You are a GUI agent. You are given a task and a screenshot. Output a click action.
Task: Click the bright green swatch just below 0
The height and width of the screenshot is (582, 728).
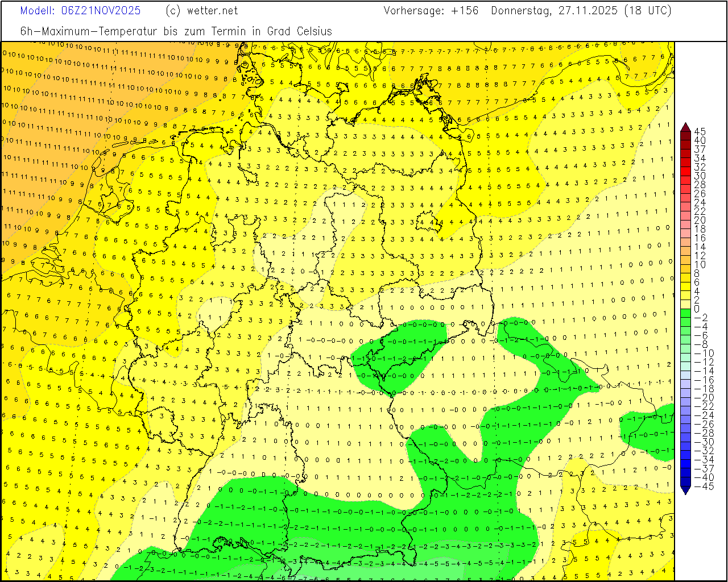click(x=685, y=313)
